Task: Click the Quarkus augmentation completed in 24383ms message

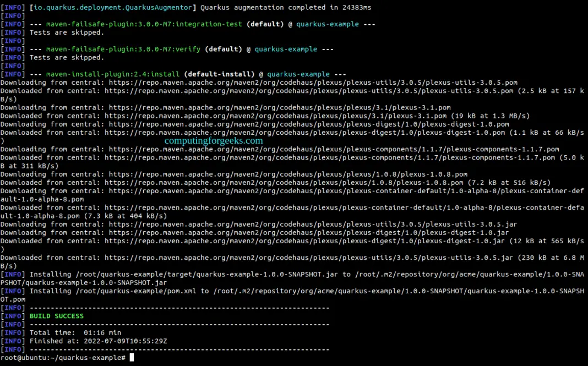Action: click(x=285, y=7)
